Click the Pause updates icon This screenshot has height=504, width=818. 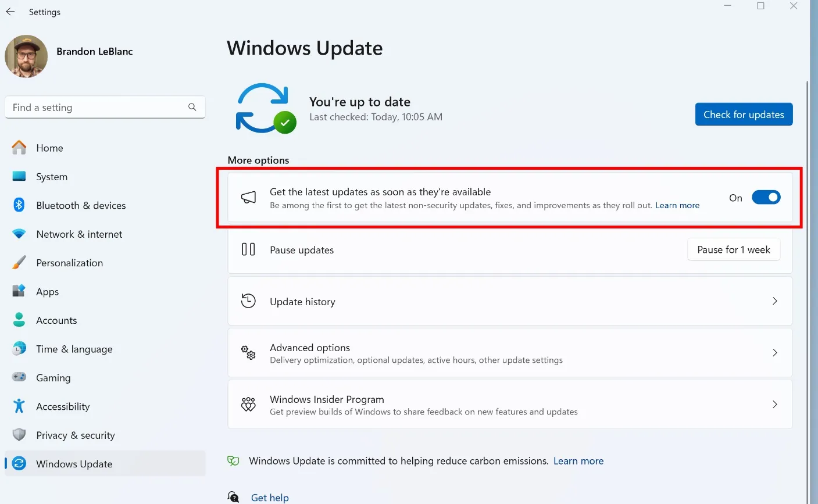pos(248,249)
